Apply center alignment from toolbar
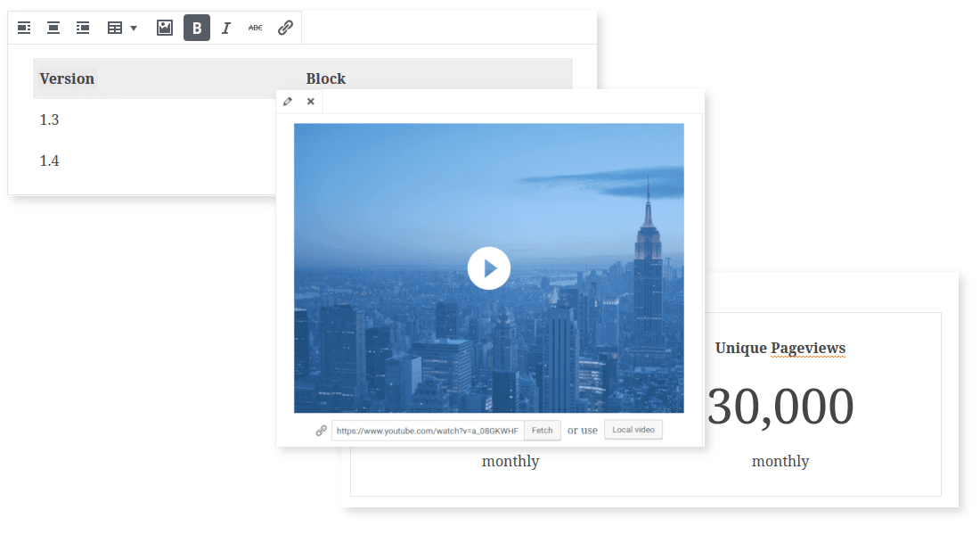The height and width of the screenshot is (535, 980). pos(53,29)
